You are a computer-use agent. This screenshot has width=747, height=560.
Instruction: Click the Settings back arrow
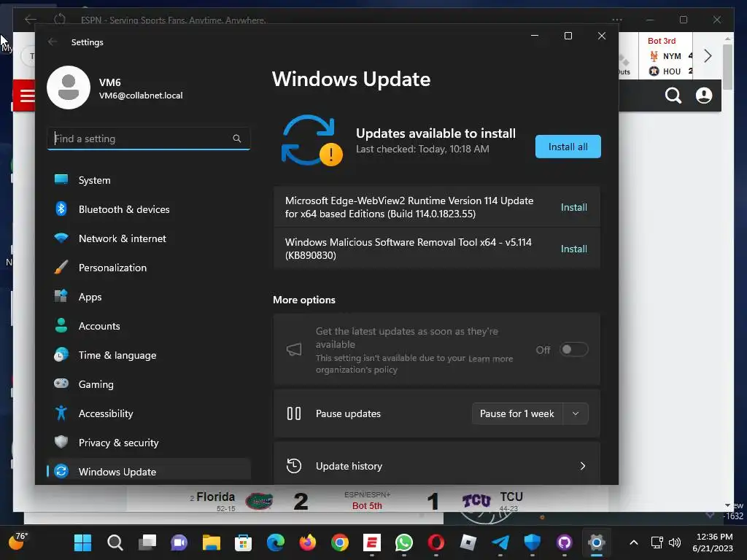[53, 42]
